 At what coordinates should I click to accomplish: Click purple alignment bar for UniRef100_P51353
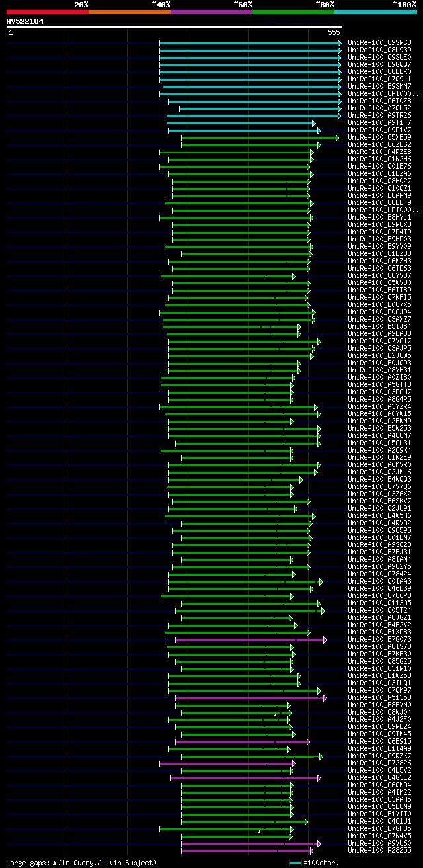point(250,698)
